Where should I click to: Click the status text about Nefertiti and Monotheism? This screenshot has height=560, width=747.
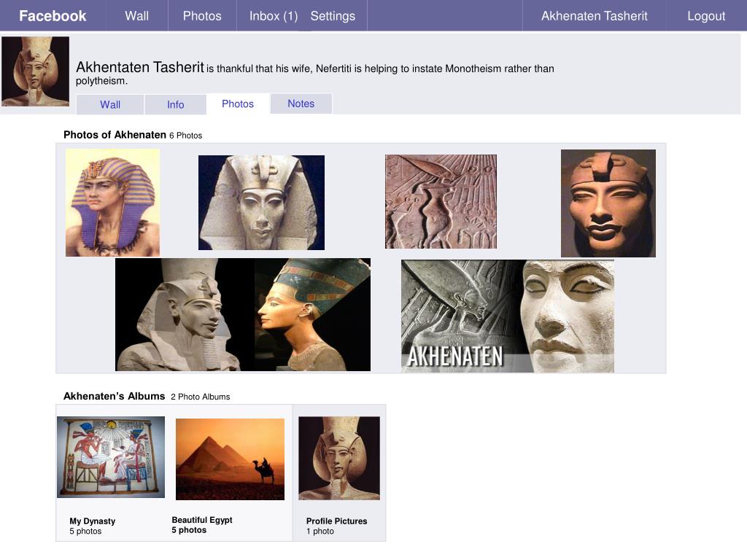(x=315, y=74)
